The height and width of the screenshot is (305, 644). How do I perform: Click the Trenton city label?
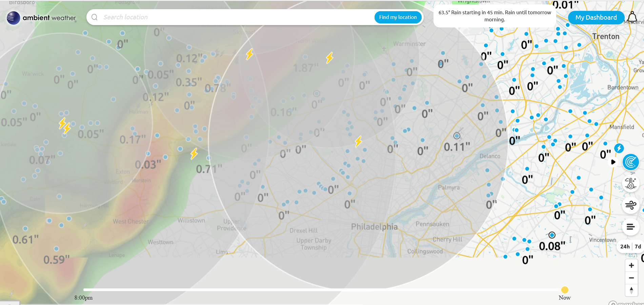click(x=606, y=36)
